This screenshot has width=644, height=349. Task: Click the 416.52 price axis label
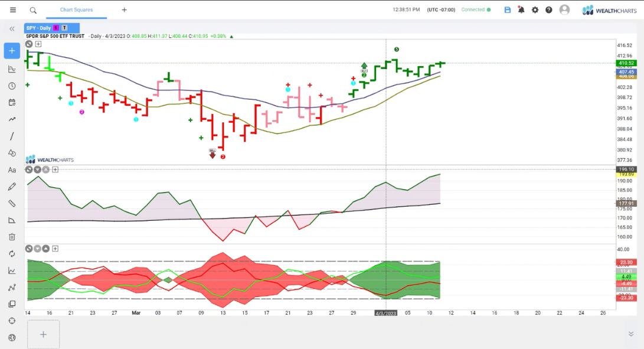(625, 45)
